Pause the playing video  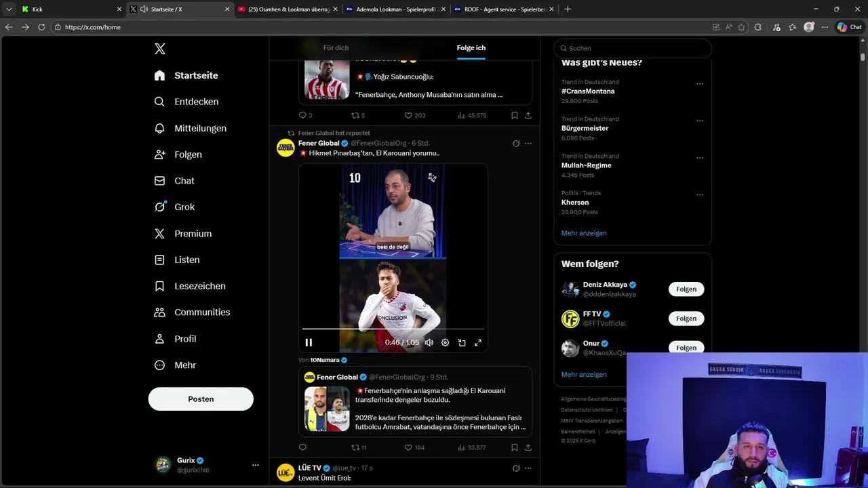(x=309, y=343)
